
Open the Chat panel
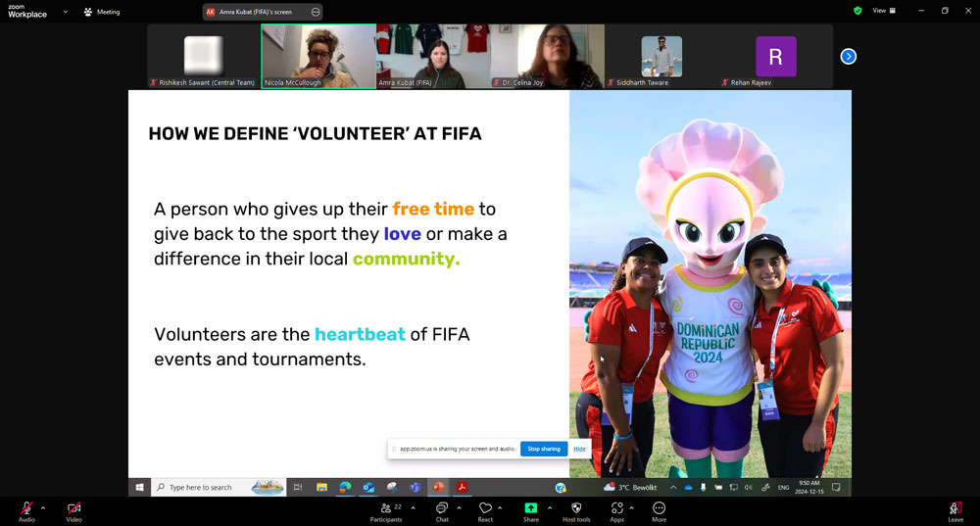pos(442,508)
